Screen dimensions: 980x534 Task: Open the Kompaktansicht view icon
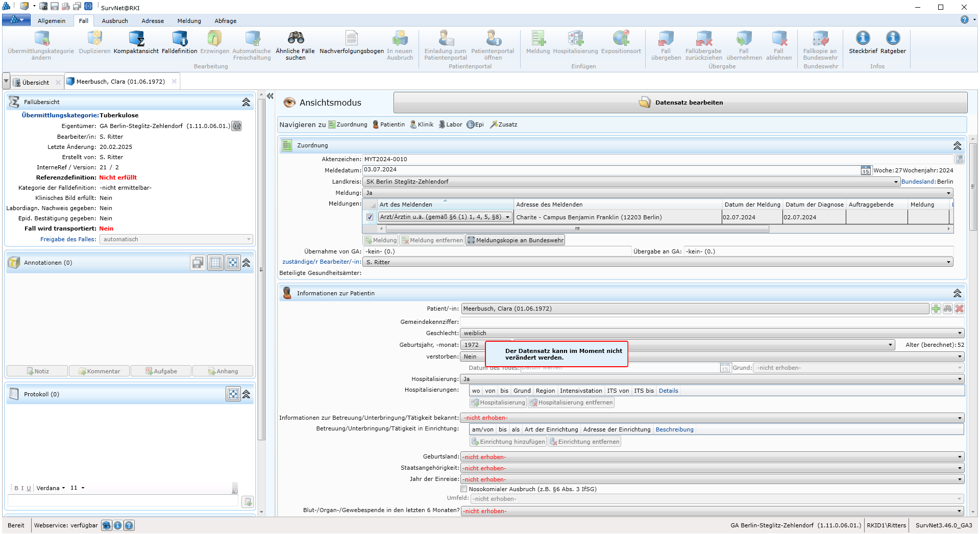pyautogui.click(x=136, y=39)
